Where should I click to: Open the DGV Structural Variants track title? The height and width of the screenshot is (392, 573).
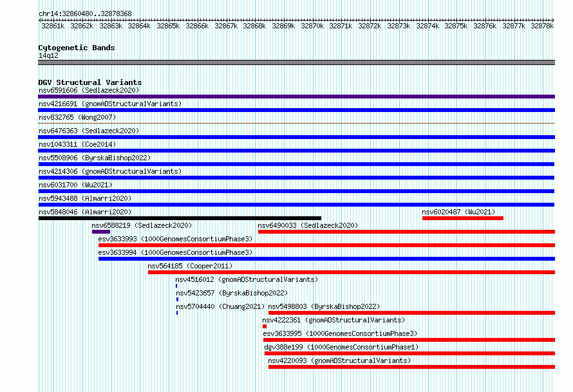(x=90, y=82)
